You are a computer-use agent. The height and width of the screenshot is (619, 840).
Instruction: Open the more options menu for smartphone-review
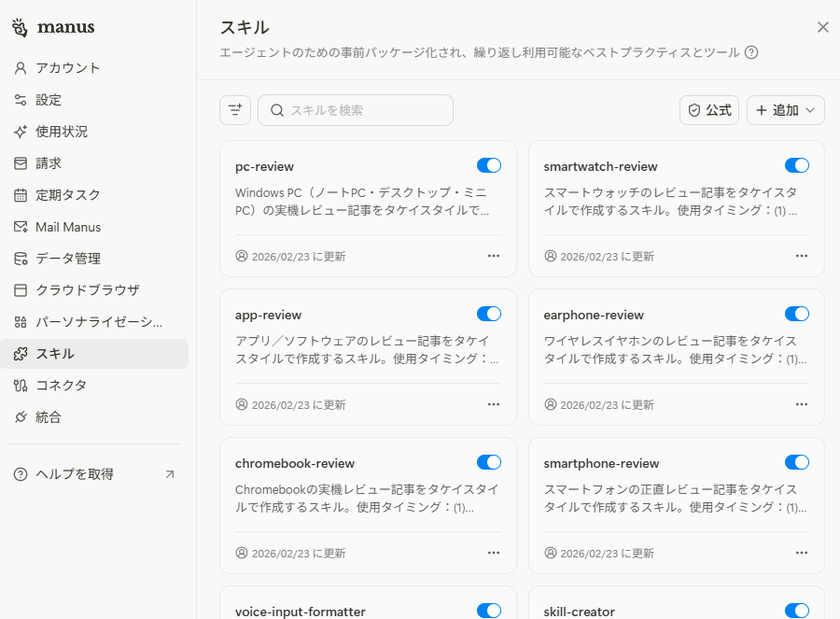802,553
